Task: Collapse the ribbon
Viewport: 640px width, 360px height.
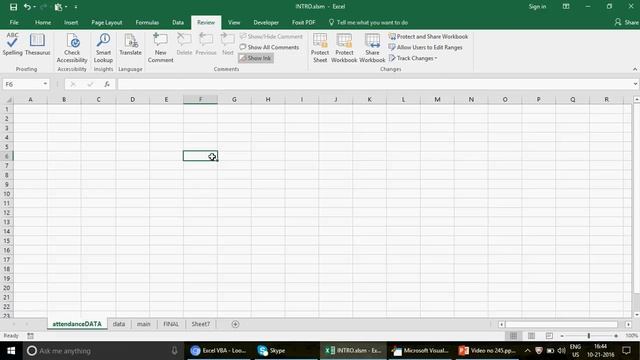Action: (635, 69)
